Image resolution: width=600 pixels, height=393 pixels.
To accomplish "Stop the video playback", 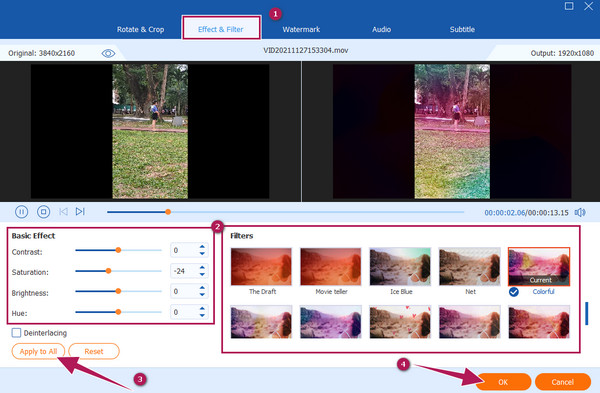I will [x=43, y=212].
